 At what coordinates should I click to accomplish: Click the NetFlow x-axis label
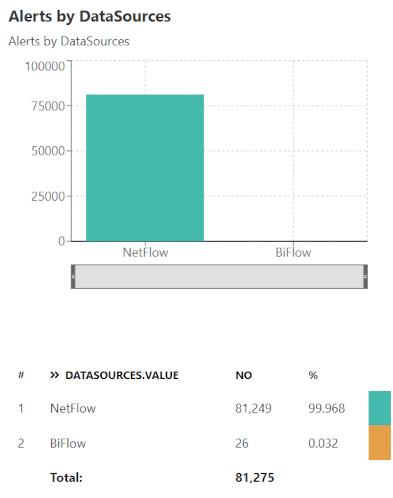145,252
